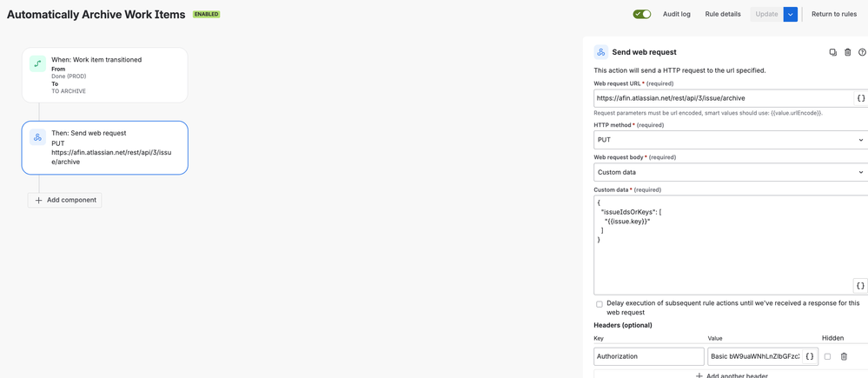Screen dimensions: 868x378
Task: Click in the Custom data text area
Action: (x=731, y=245)
